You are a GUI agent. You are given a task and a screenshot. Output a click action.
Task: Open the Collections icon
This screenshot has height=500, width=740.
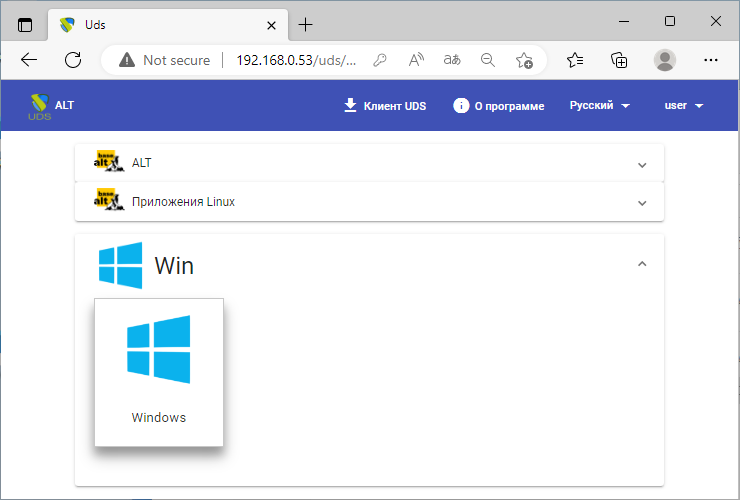[x=619, y=60]
